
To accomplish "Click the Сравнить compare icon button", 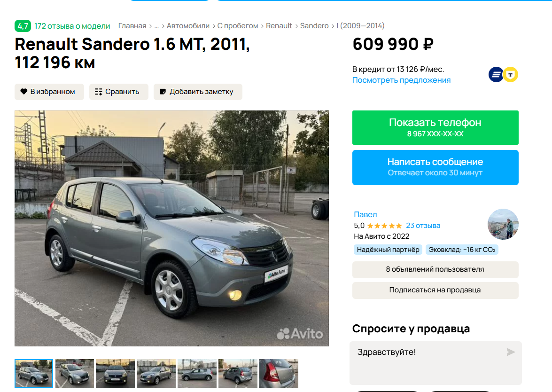I will [x=99, y=92].
